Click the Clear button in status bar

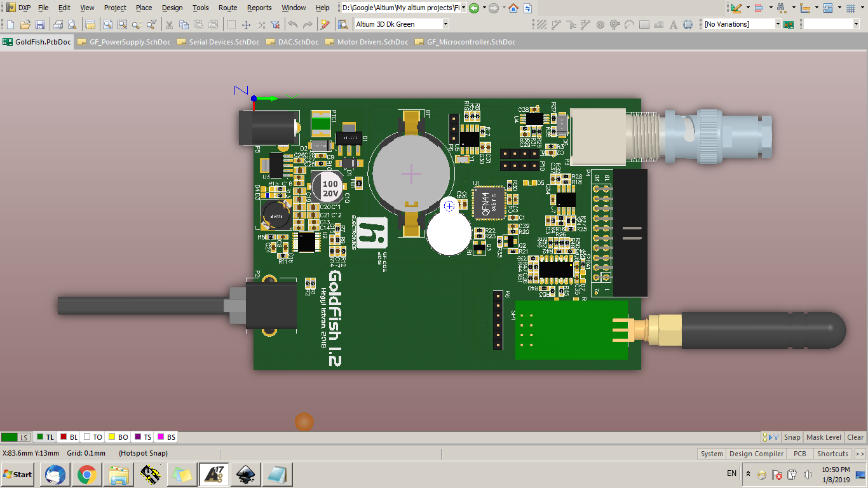coord(855,437)
